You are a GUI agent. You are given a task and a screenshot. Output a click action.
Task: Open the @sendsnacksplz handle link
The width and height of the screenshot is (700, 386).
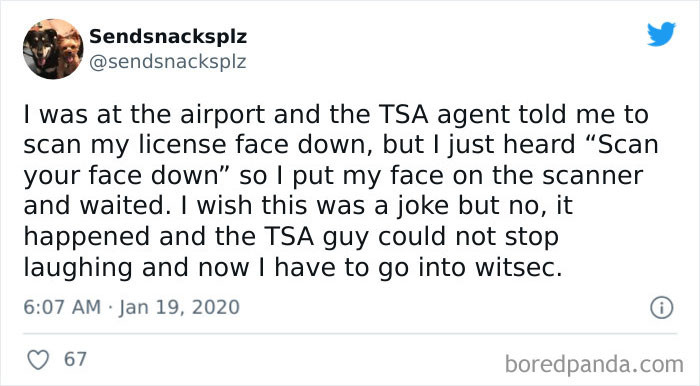167,62
